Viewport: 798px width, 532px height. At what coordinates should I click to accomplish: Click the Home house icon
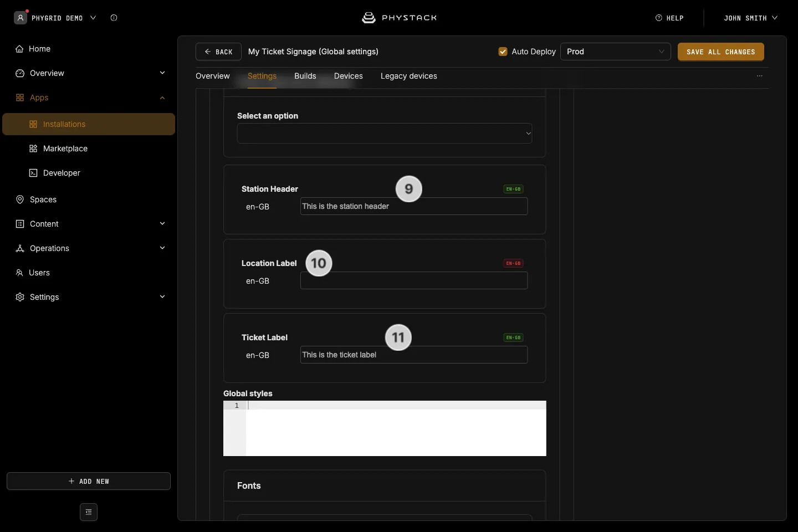(x=19, y=49)
